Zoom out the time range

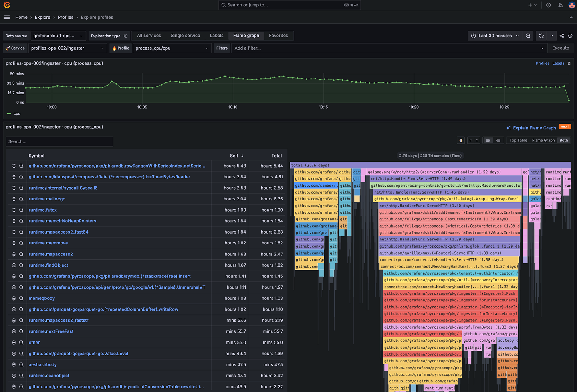coord(528,36)
